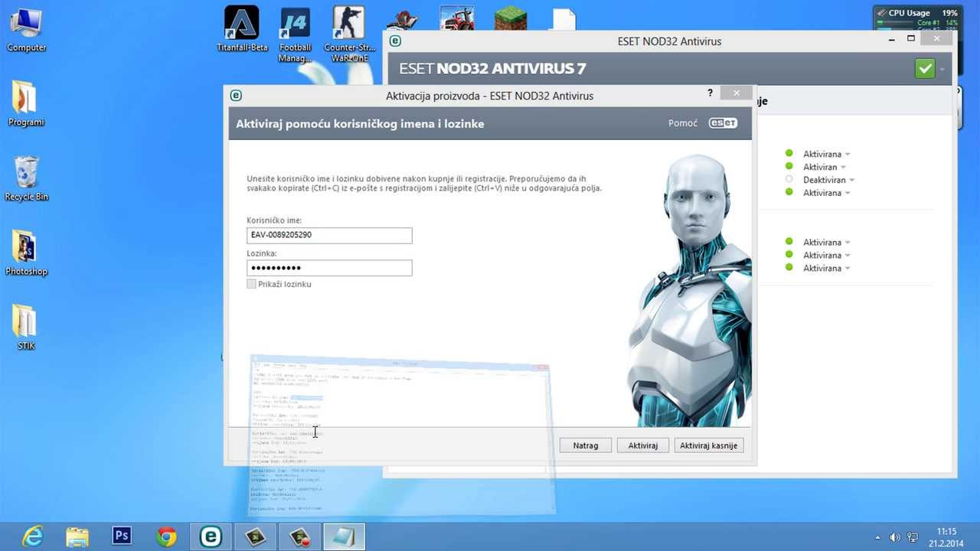
Task: Expand the Aktiviran status dropdown
Action: [x=843, y=168]
